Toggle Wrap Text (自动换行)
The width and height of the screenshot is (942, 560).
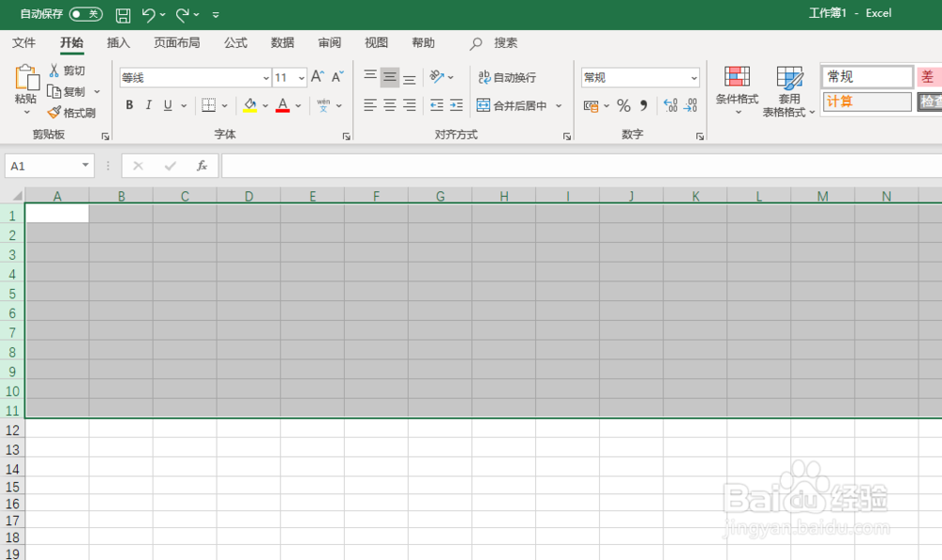pos(507,77)
